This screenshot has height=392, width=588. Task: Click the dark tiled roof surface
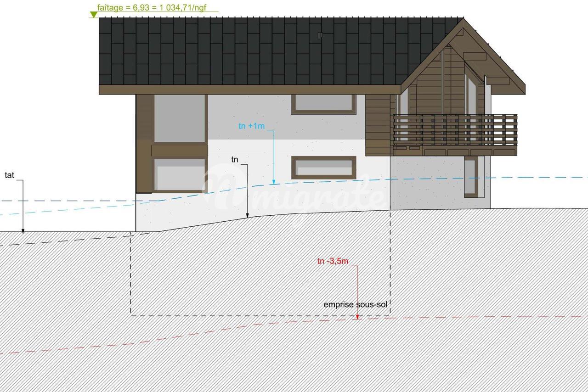pyautogui.click(x=248, y=50)
